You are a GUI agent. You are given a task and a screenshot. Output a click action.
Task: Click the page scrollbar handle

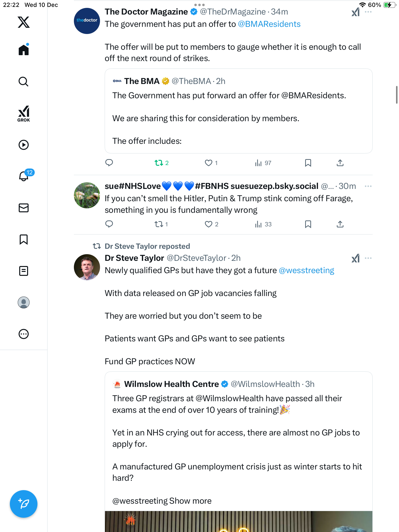397,95
